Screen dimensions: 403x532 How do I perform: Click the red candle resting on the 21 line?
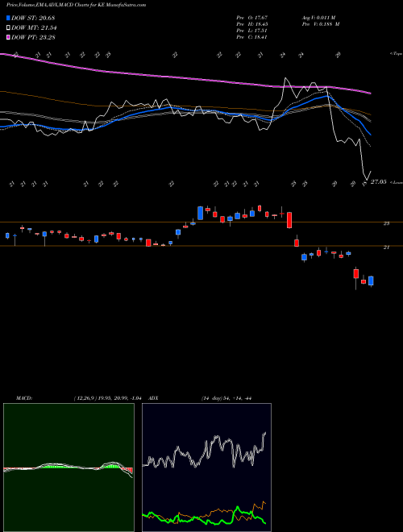click(x=297, y=243)
